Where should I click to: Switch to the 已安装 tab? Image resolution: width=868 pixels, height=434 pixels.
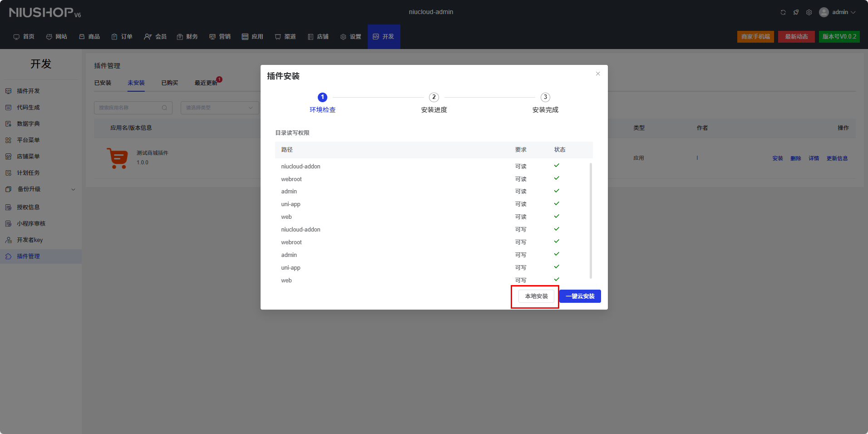pyautogui.click(x=103, y=83)
